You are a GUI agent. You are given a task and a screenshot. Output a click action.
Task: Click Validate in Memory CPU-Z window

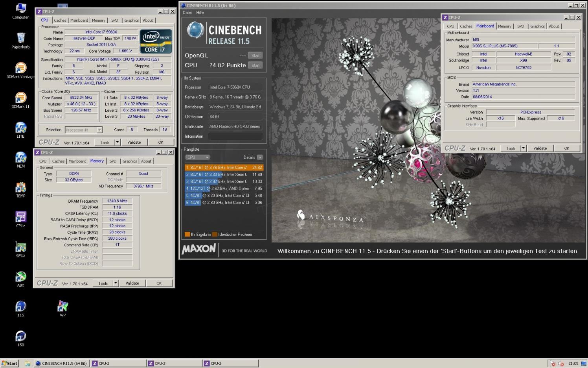[132, 283]
